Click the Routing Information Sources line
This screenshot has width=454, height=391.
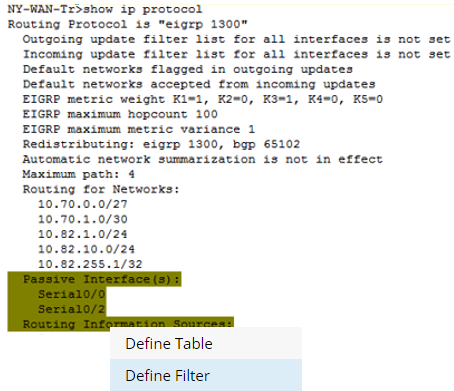click(x=127, y=324)
